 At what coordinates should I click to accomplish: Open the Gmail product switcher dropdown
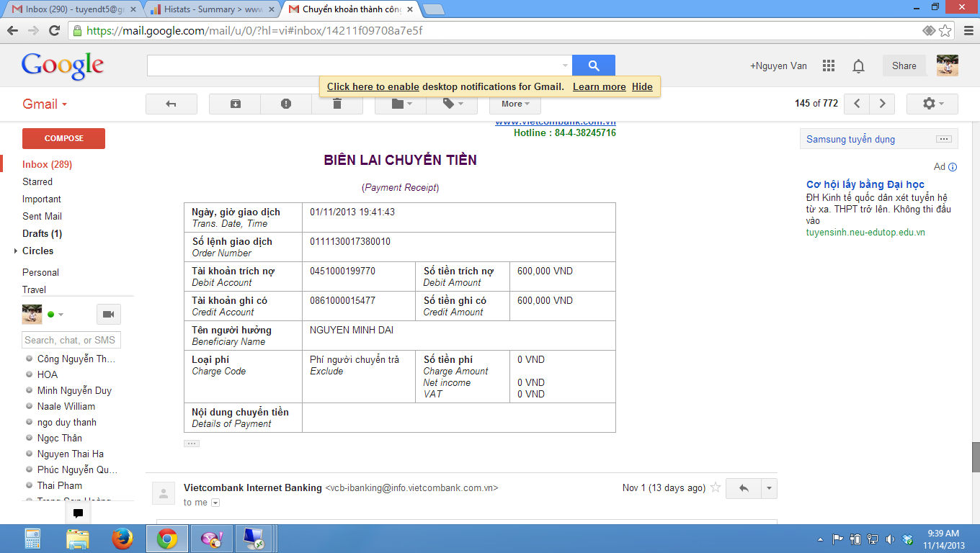(45, 104)
